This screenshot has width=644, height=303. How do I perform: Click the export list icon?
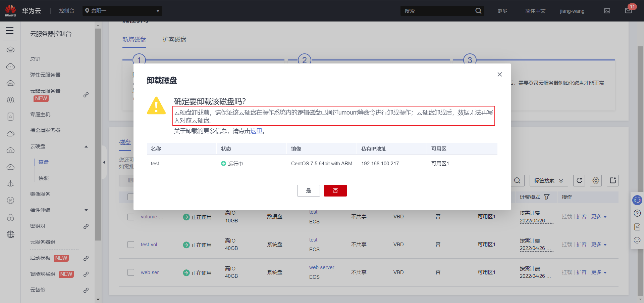[613, 181]
